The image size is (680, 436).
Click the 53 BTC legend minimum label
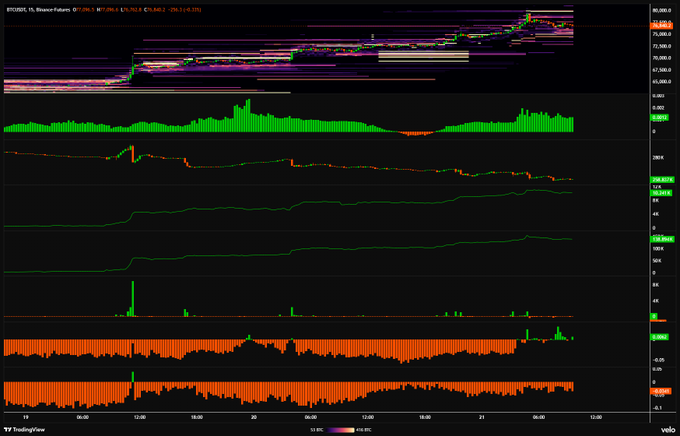pos(318,430)
